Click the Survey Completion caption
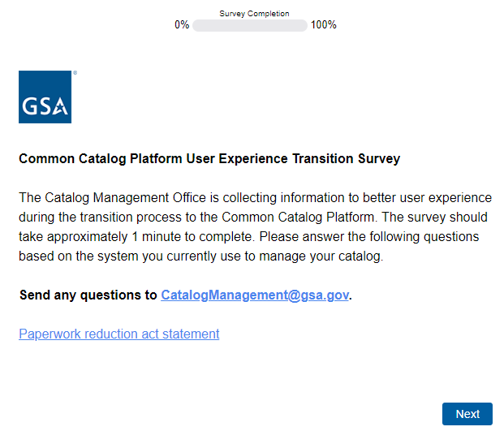Viewport: 504px width, 431px height. (x=254, y=14)
